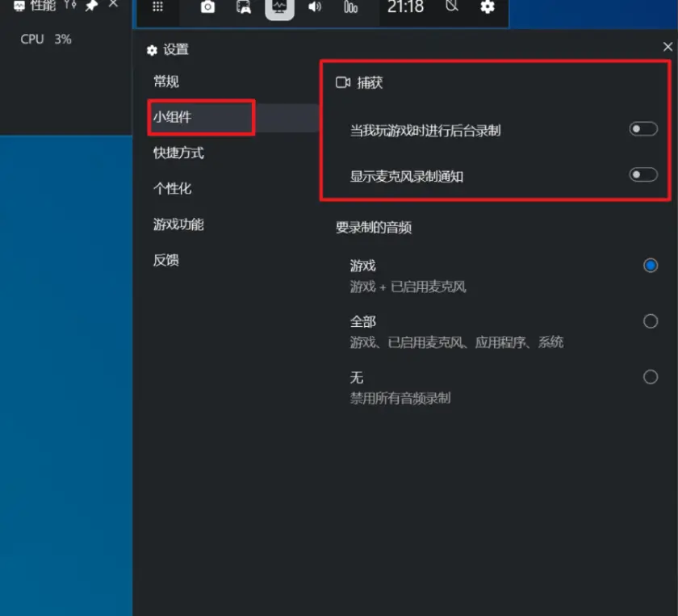Click the 21:18 clock display
Screen dimensions: 678x616
(x=405, y=6)
